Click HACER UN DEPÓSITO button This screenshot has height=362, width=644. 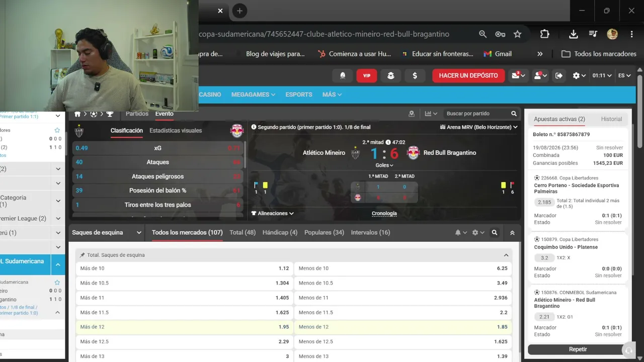pyautogui.click(x=468, y=75)
